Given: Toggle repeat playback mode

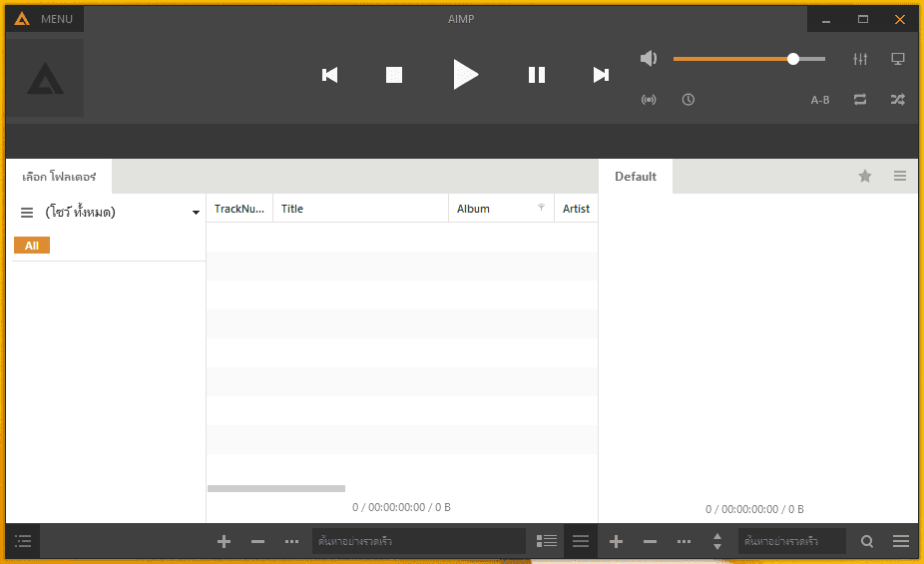Looking at the screenshot, I should click(860, 100).
